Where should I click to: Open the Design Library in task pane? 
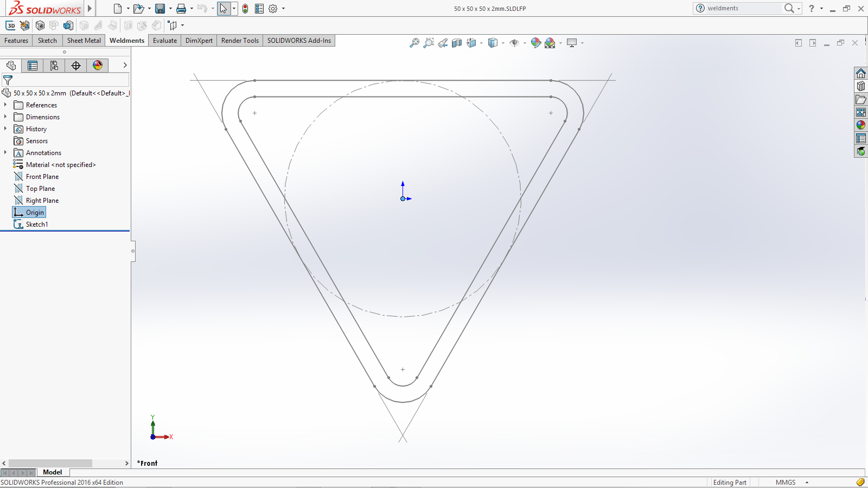tap(861, 86)
